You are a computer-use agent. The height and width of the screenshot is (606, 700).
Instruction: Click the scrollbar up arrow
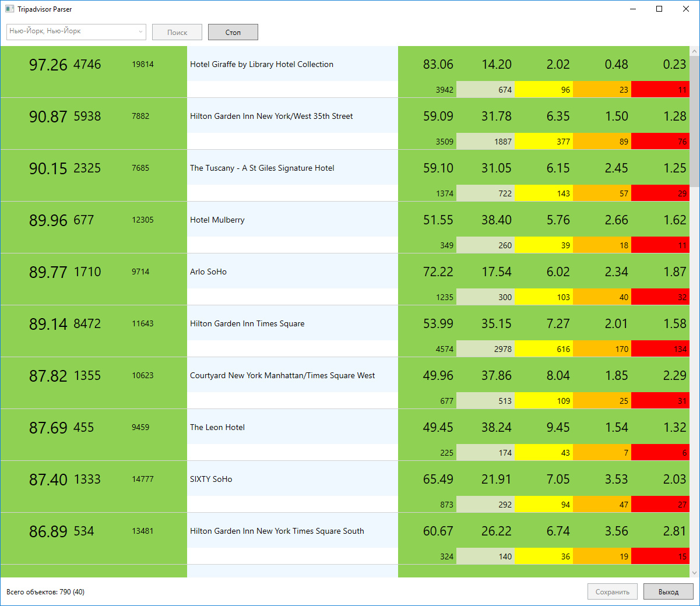point(694,51)
